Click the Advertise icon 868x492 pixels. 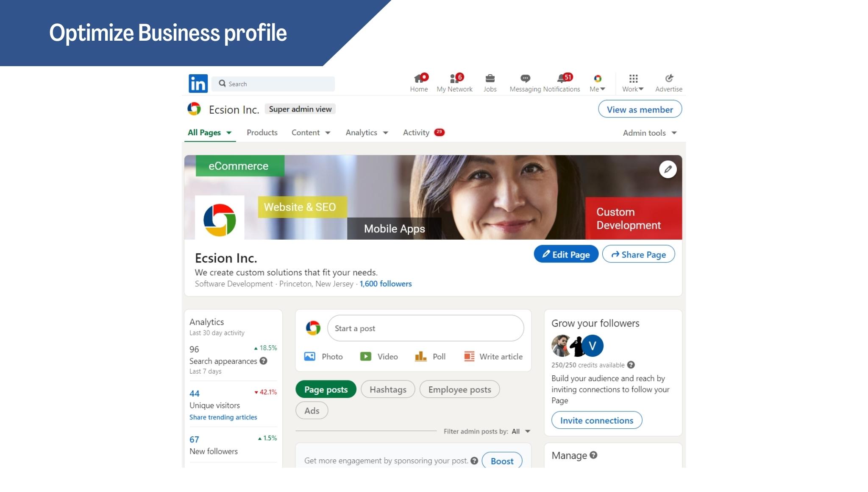(669, 78)
